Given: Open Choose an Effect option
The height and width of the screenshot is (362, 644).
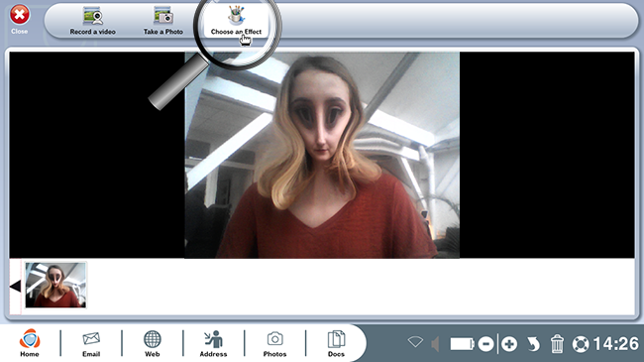Looking at the screenshot, I should (x=236, y=21).
